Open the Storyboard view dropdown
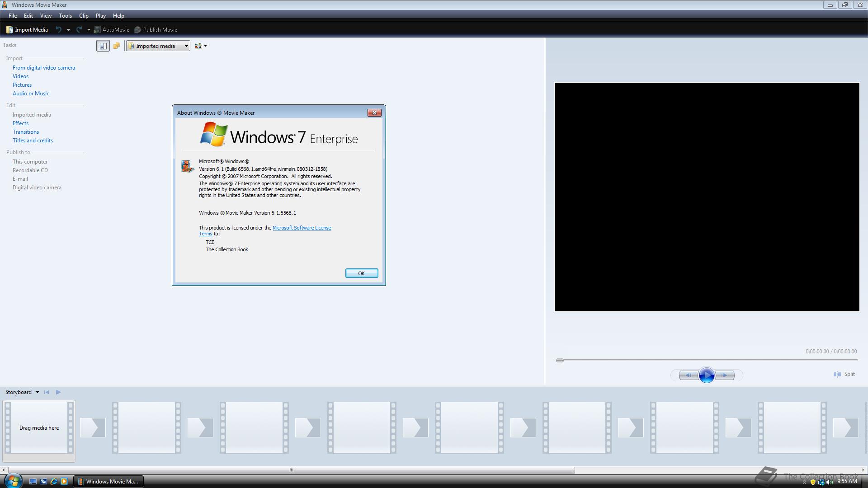Screen dimensions: 868x488 [x=22, y=392]
